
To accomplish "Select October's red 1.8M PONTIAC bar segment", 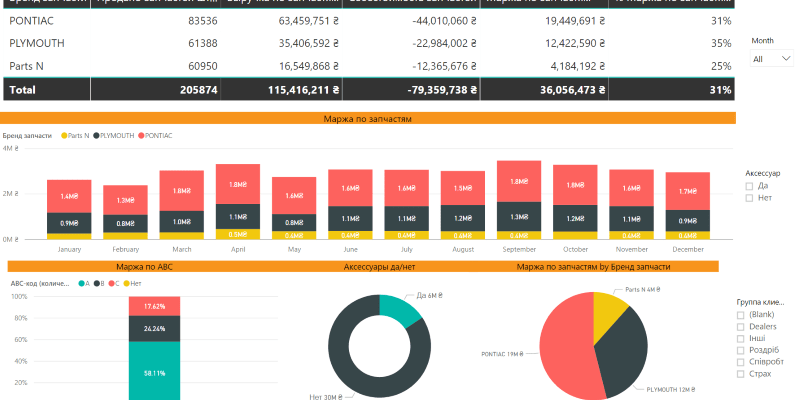I will click(576, 185).
